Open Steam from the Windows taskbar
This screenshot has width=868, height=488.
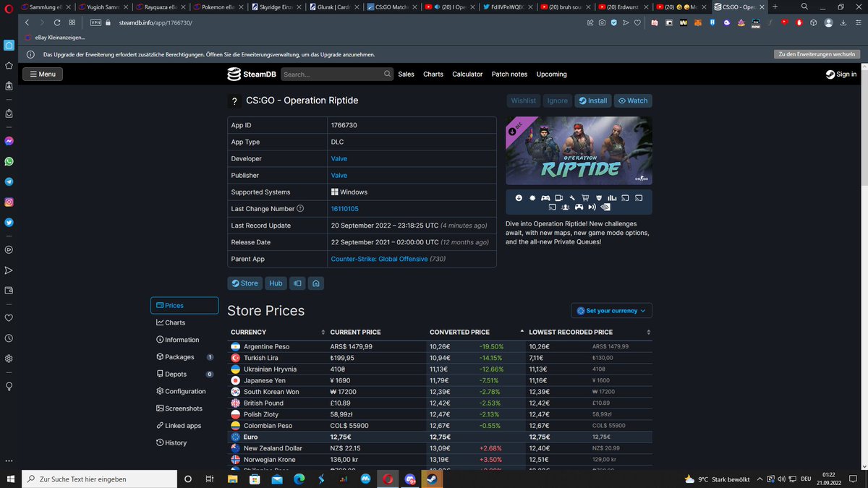coord(431,479)
